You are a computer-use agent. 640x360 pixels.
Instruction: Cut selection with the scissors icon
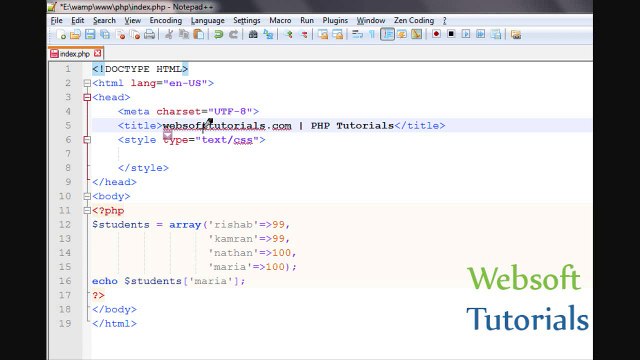point(168,35)
